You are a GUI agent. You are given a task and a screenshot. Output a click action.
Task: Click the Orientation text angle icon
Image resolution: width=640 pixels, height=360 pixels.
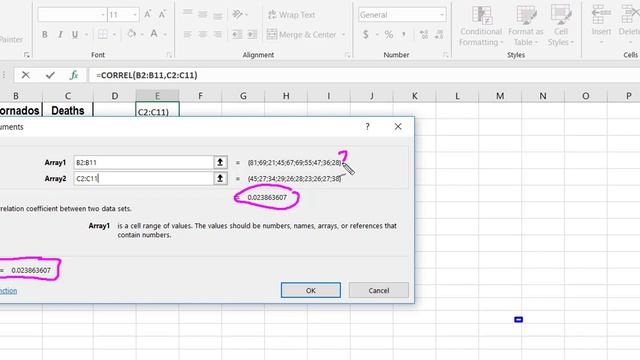pyautogui.click(x=238, y=14)
